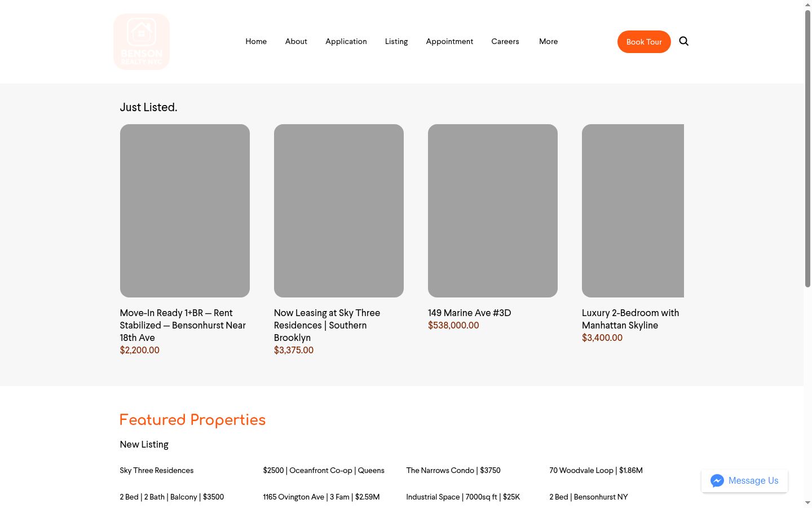Open 2 Bed 2 Bath Balcony $3500 link
The width and height of the screenshot is (812, 508).
pyautogui.click(x=172, y=497)
